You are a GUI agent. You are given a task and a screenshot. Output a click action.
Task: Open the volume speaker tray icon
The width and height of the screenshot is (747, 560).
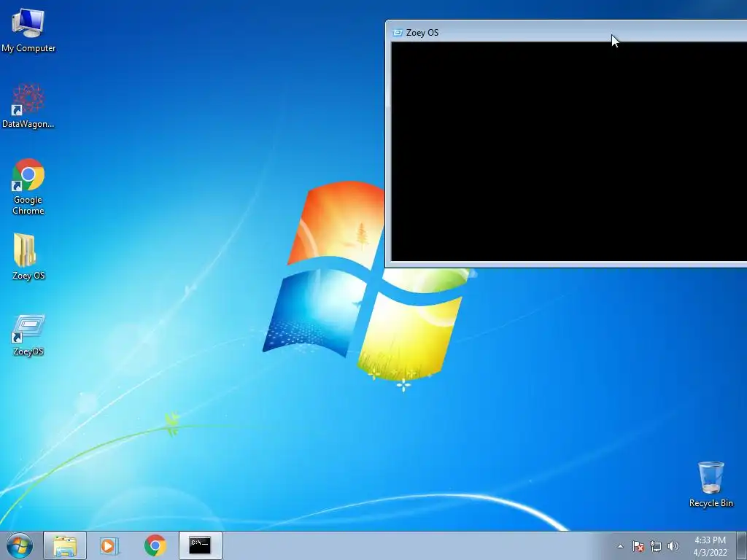point(673,546)
